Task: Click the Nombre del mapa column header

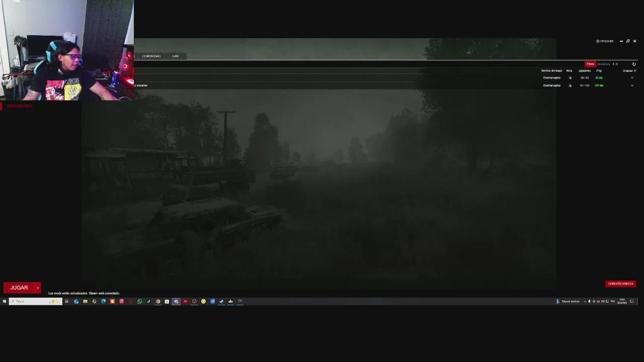Action: [551, 71]
